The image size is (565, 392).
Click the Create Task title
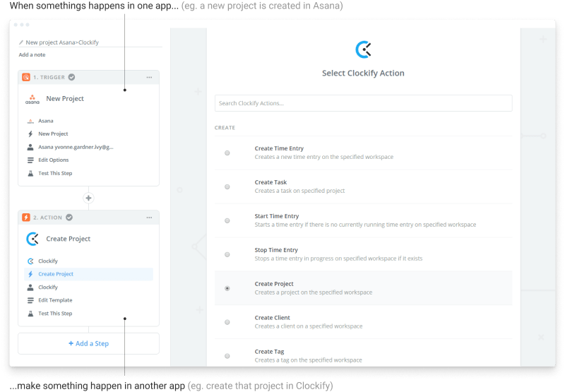point(270,182)
